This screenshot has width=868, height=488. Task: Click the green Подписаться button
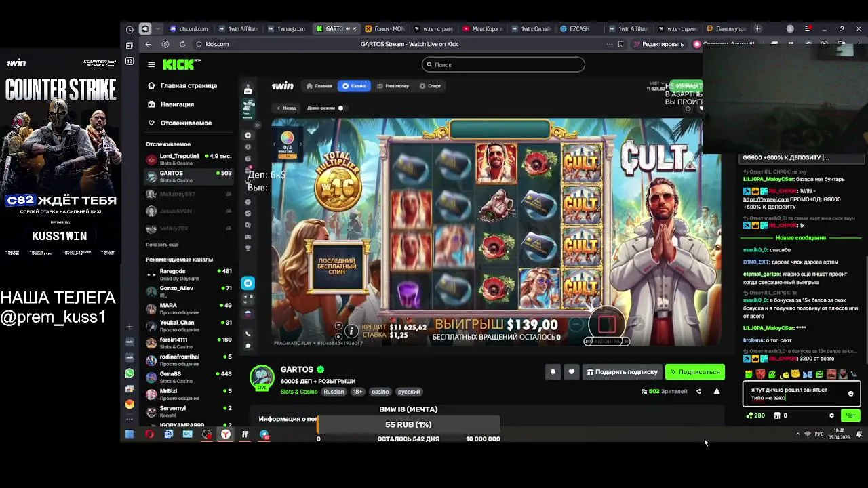695,372
